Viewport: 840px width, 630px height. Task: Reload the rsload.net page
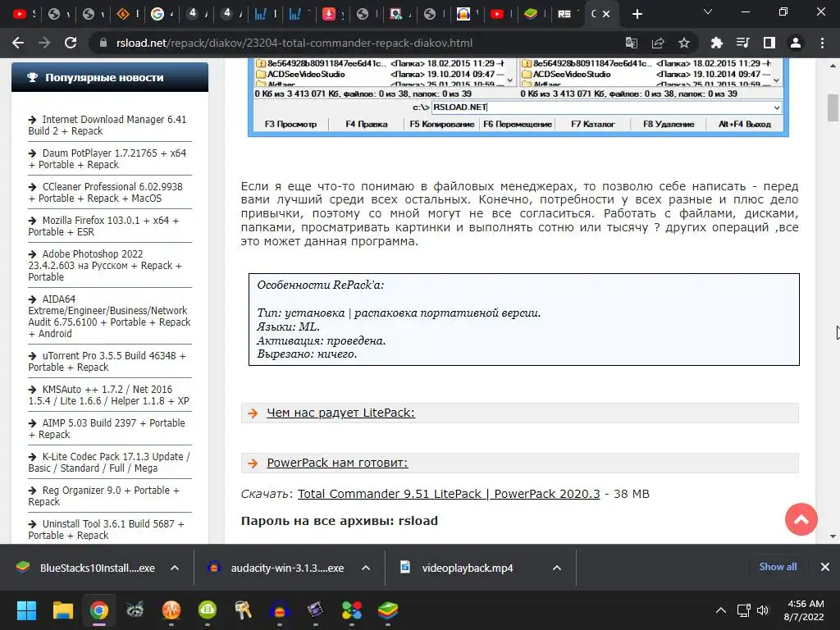point(71,43)
